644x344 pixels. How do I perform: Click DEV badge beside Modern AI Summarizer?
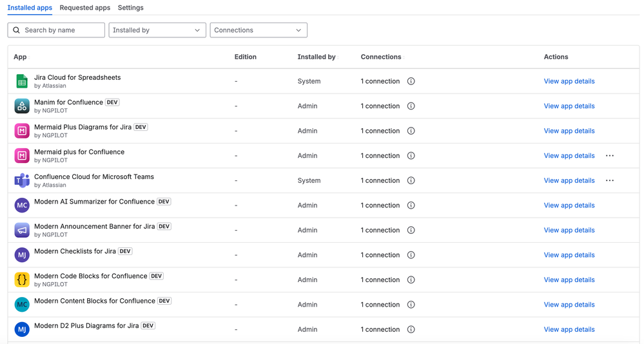tap(164, 202)
